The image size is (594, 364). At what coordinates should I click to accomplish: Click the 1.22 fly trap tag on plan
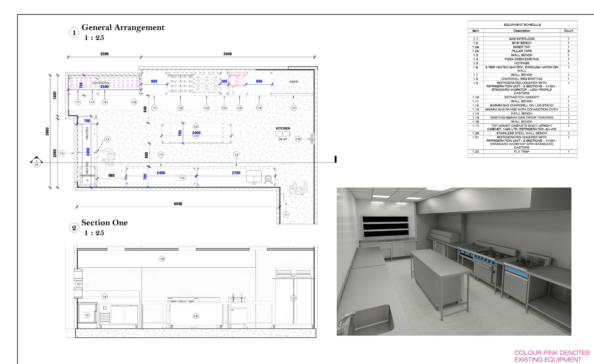298,139
